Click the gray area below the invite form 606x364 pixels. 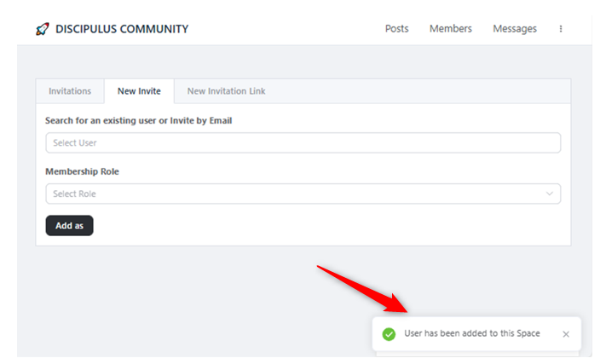coord(170,298)
